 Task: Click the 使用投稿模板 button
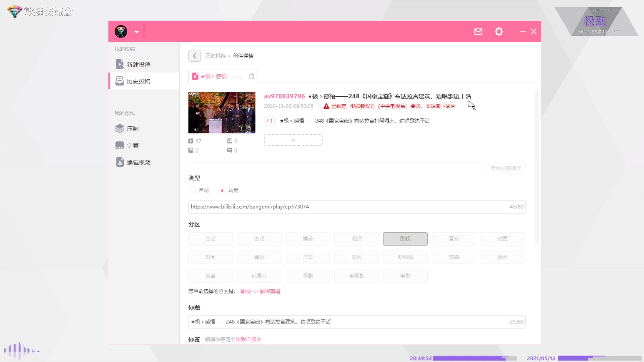[x=505, y=168]
